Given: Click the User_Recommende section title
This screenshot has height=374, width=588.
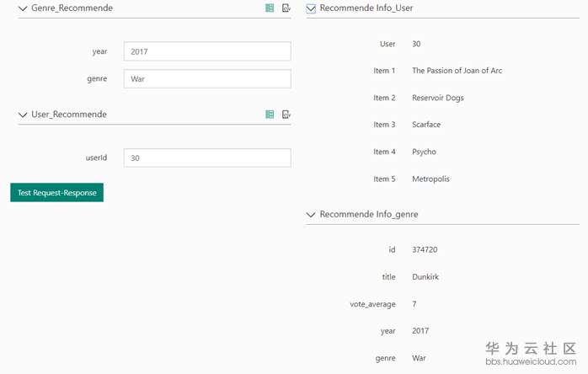Looking at the screenshot, I should (69, 115).
